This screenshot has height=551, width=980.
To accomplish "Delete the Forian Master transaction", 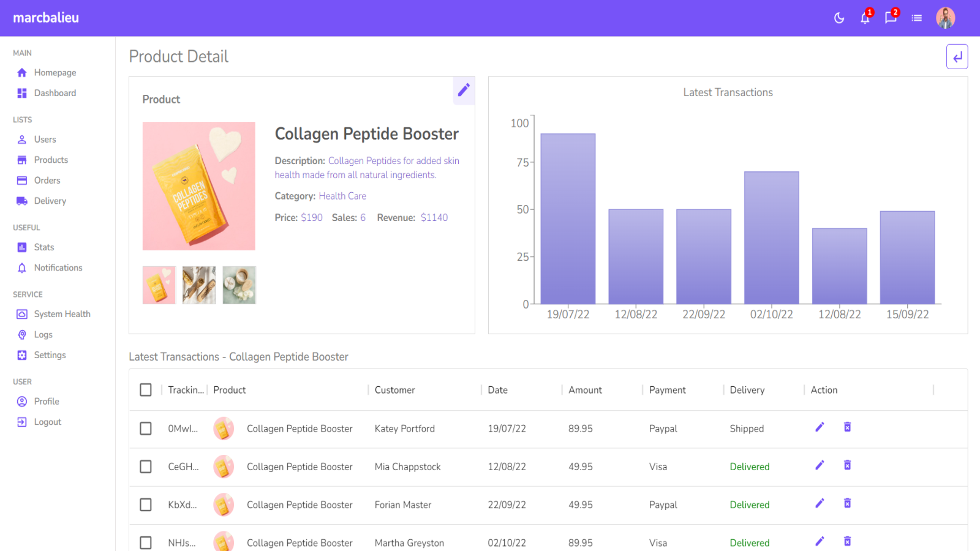I will [x=847, y=503].
